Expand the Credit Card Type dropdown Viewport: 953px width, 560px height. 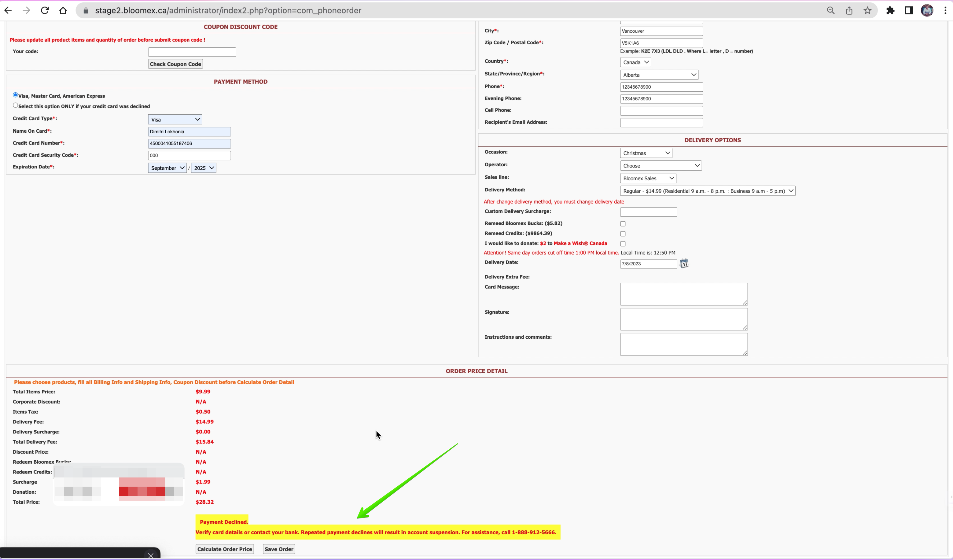pyautogui.click(x=175, y=120)
